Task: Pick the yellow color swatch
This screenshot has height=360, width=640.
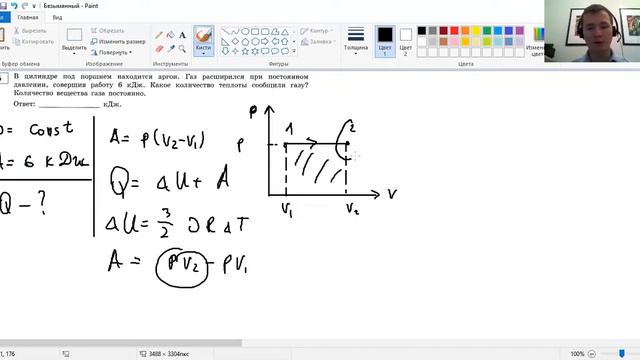Action: pos(476,31)
